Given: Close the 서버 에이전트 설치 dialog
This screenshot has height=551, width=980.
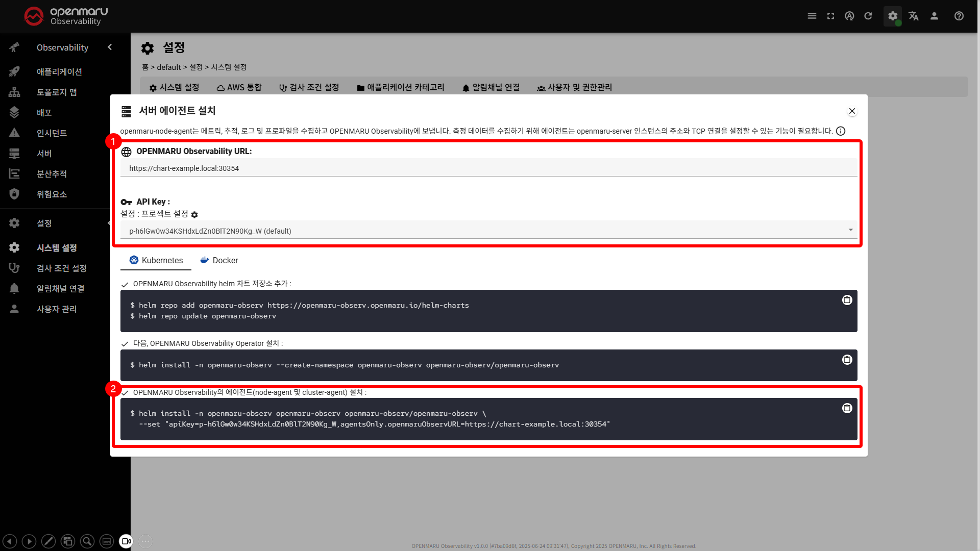Looking at the screenshot, I should (852, 111).
